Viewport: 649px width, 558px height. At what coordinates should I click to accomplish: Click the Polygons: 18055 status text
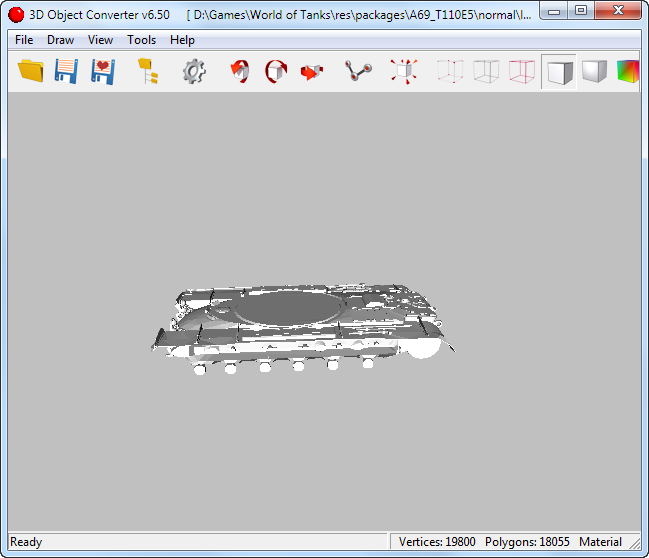tap(527, 542)
